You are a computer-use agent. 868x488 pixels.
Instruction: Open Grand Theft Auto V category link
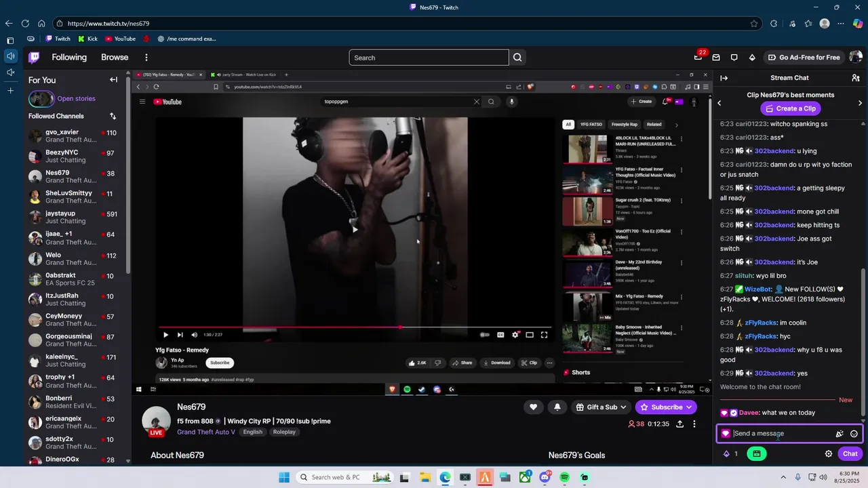pyautogui.click(x=206, y=432)
